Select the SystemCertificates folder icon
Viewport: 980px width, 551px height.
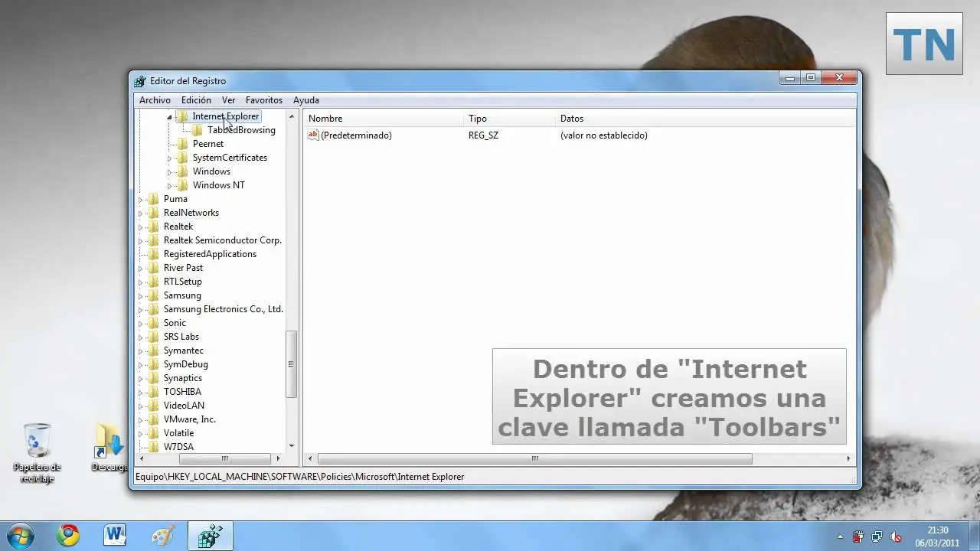(x=182, y=158)
